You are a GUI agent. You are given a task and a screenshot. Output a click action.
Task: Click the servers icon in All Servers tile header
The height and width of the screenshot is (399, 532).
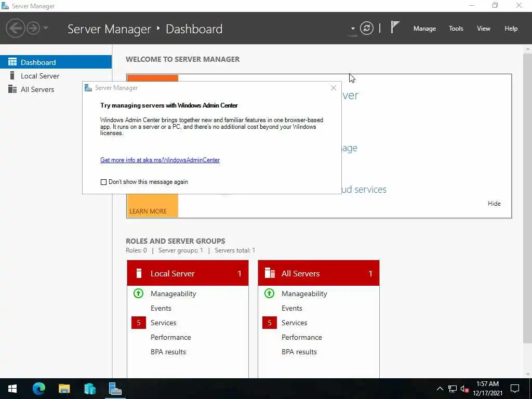pyautogui.click(x=270, y=273)
